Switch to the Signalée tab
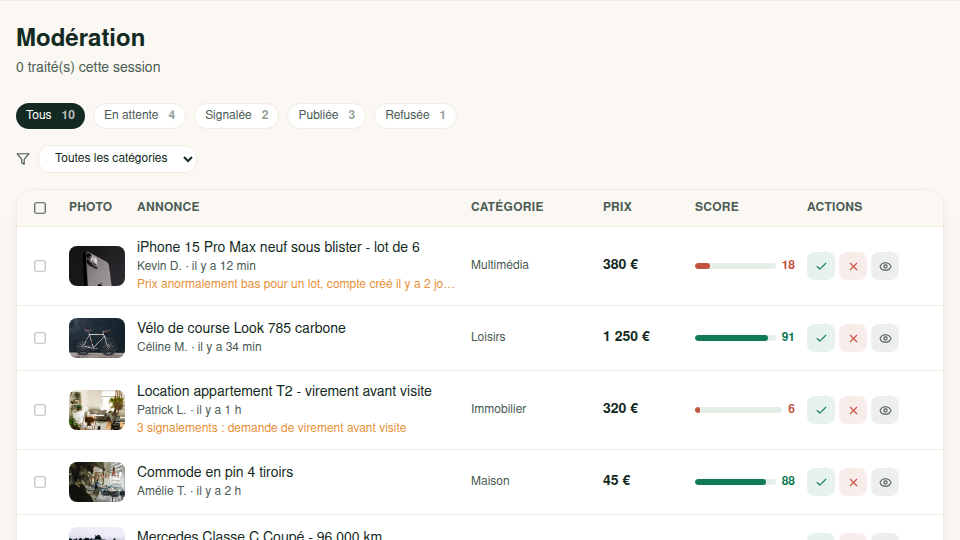 [x=236, y=116]
